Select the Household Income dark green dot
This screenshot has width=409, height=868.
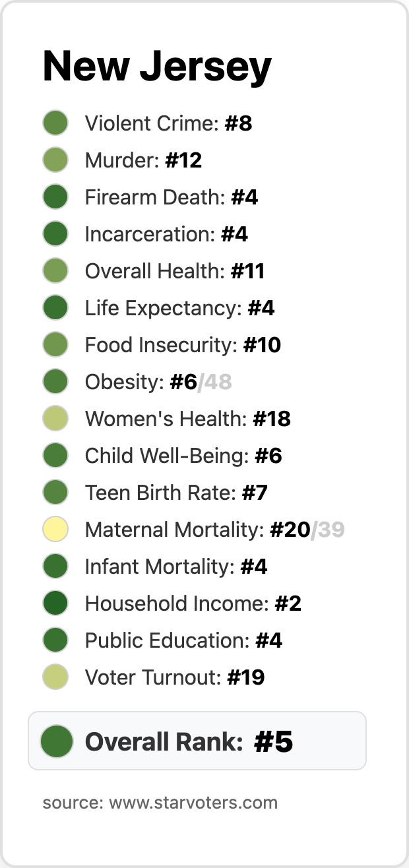pos(55,604)
